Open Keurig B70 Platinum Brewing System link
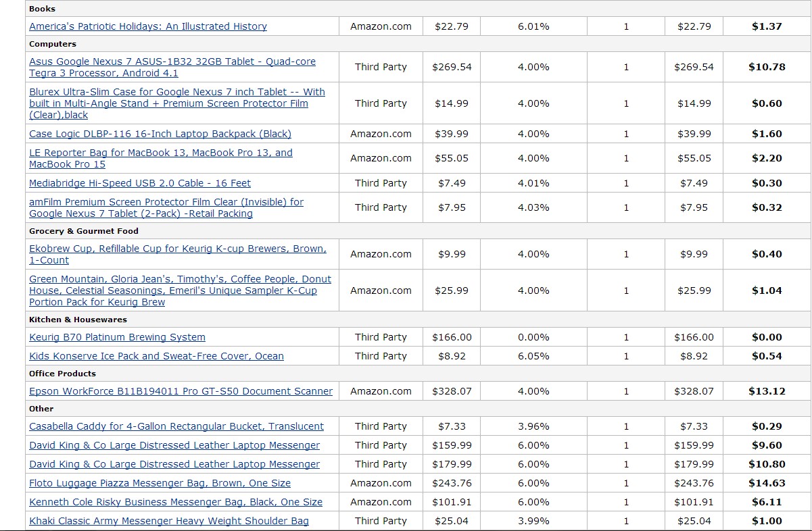The height and width of the screenshot is (531, 812). click(117, 337)
